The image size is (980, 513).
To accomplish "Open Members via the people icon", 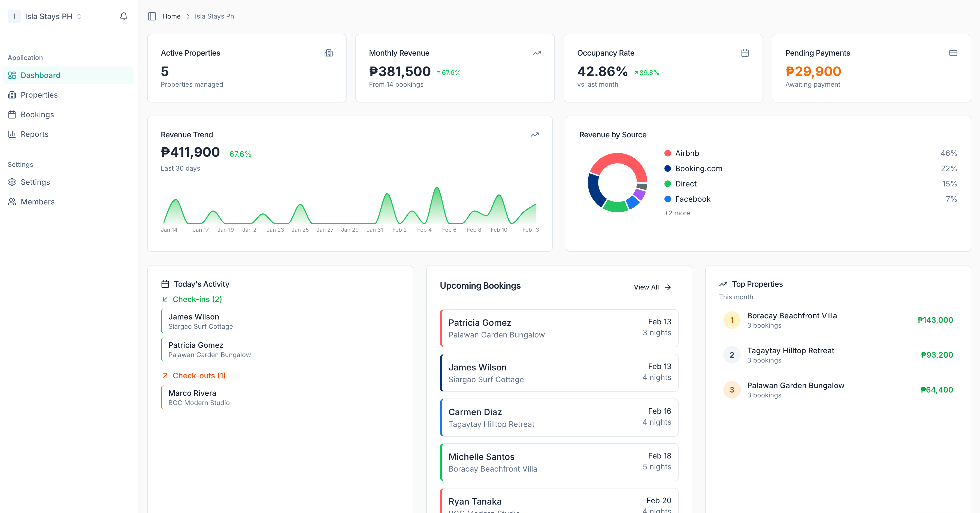I will [12, 201].
